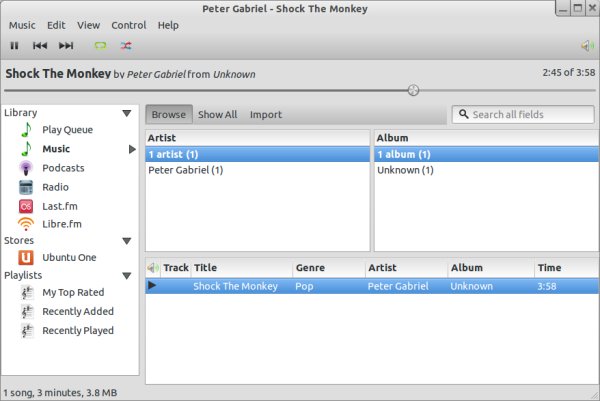Open Recently Played playlist icon
The image size is (600, 401).
(27, 331)
